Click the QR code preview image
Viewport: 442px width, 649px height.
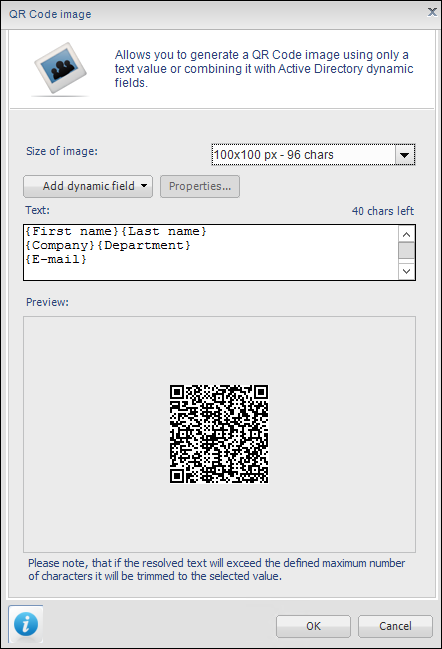219,434
